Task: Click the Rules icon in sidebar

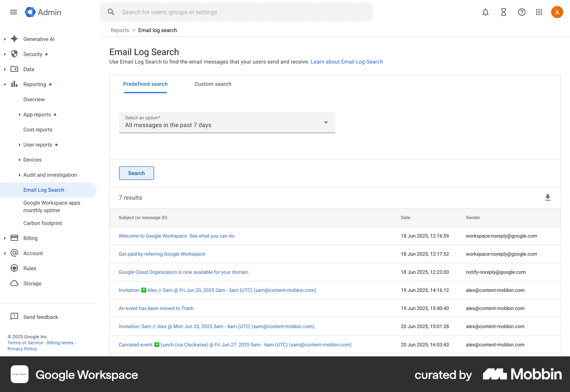Action: (x=14, y=268)
